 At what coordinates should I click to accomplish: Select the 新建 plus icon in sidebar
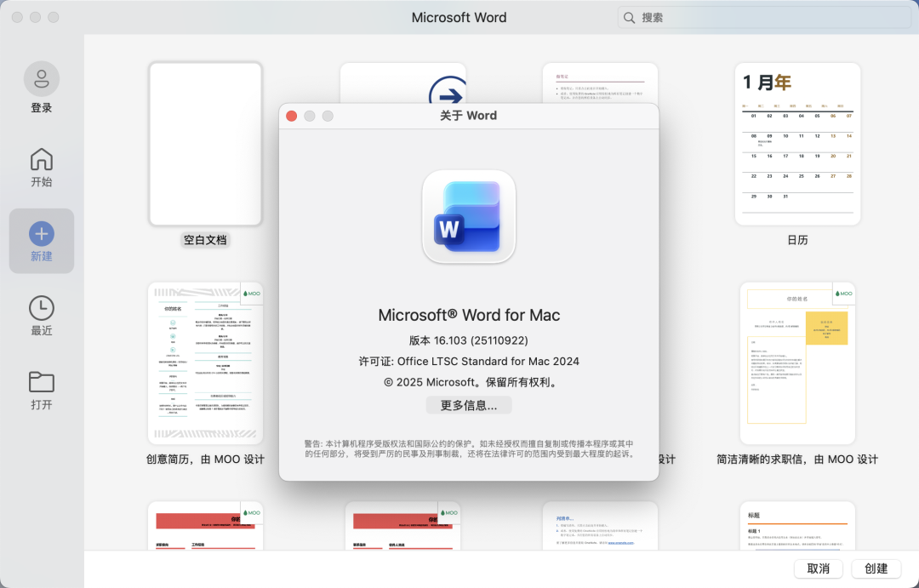[x=42, y=233]
